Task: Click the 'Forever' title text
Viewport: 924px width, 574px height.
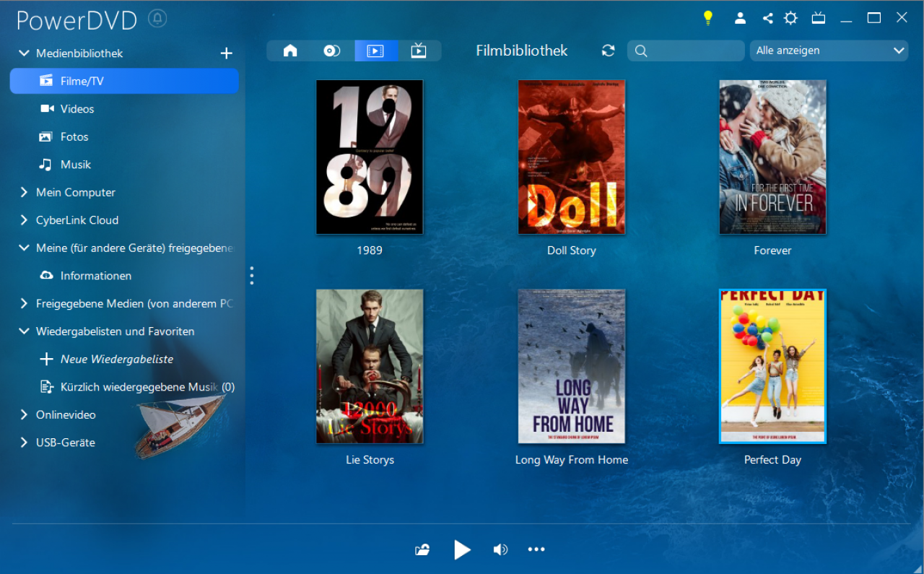Action: (772, 251)
